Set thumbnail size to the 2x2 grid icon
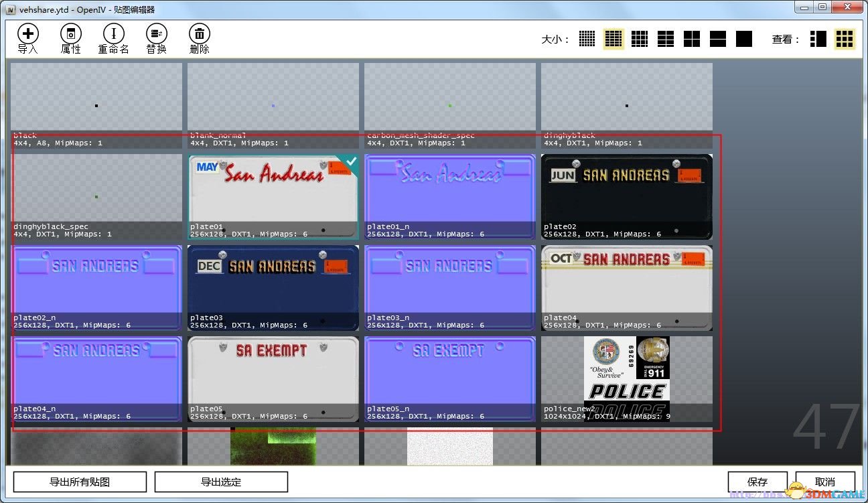Viewport: 868px width, 503px height. click(692, 39)
